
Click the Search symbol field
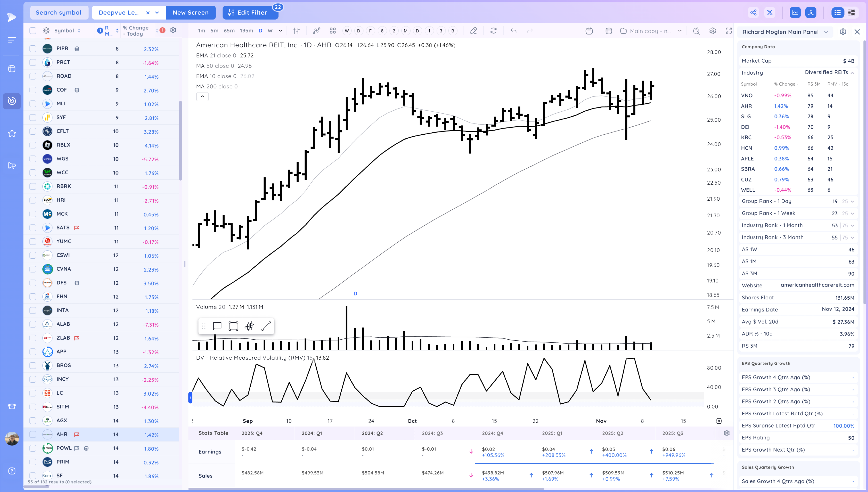click(x=59, y=13)
